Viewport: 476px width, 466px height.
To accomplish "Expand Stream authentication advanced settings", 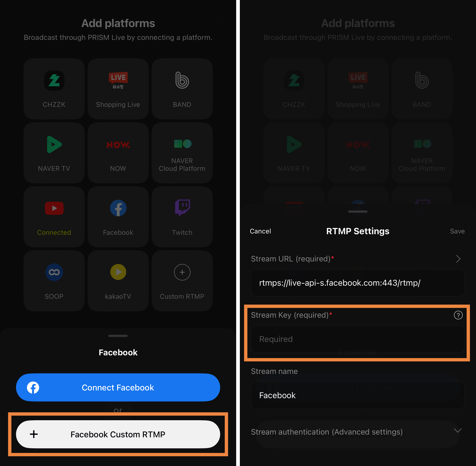I will (x=358, y=432).
